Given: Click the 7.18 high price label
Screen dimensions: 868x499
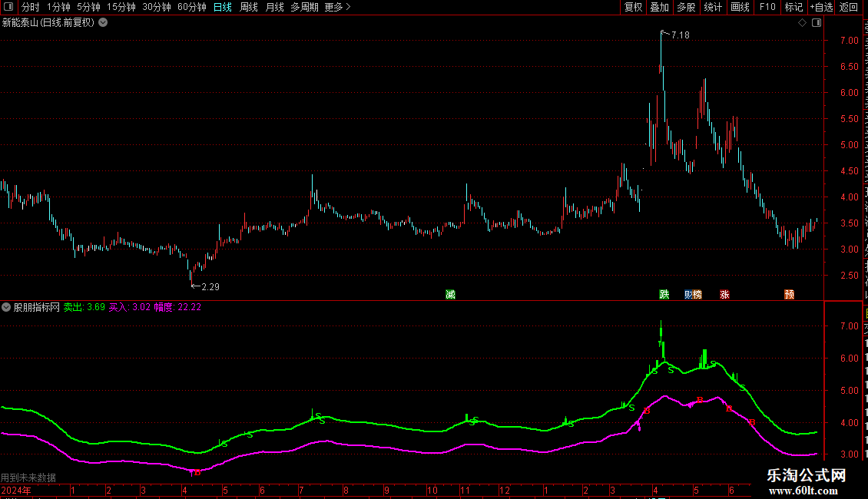Looking at the screenshot, I should [680, 35].
